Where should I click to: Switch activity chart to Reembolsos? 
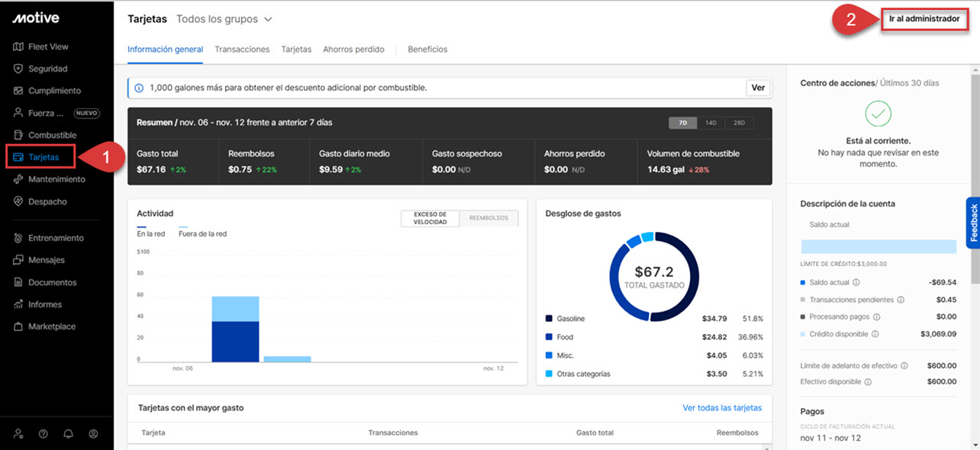click(488, 218)
